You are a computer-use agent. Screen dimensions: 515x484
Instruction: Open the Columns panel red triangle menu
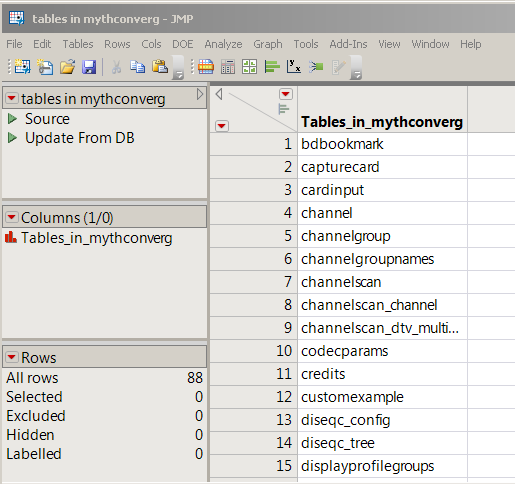point(12,217)
